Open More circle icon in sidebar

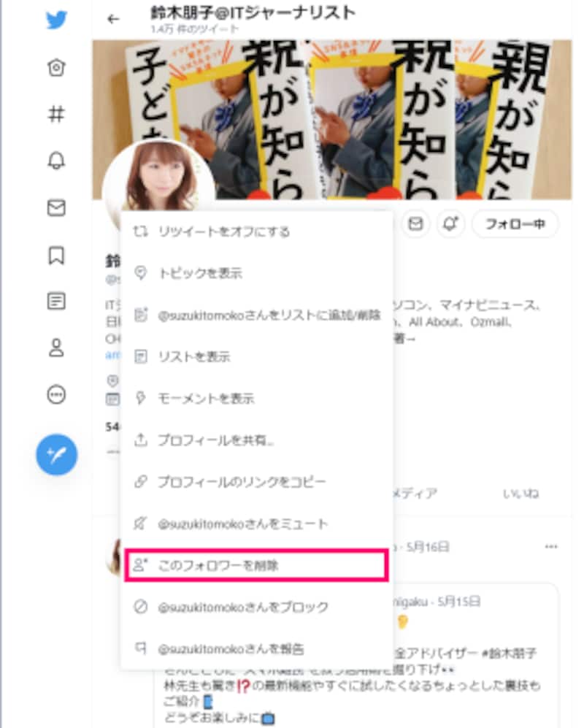[x=57, y=394]
